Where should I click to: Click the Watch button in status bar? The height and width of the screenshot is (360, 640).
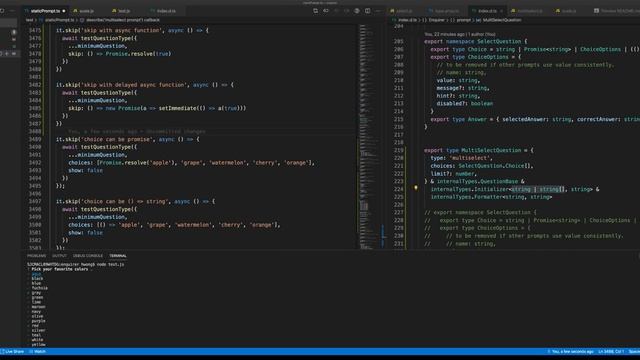[x=38, y=351]
